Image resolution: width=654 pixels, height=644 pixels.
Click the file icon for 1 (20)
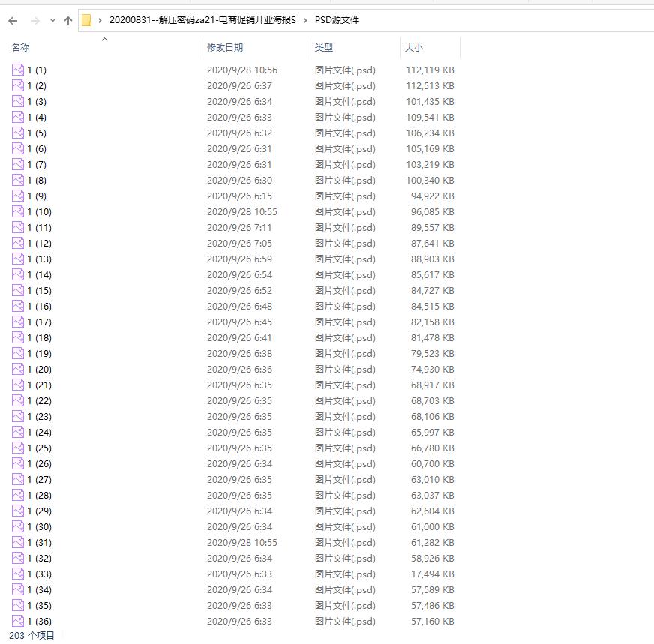tap(18, 370)
